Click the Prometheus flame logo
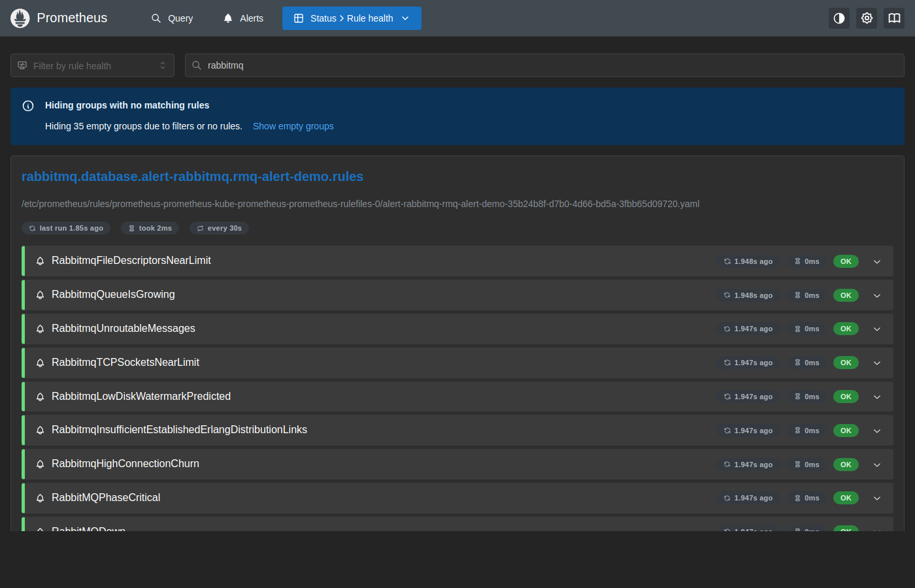915x588 pixels. [x=20, y=18]
